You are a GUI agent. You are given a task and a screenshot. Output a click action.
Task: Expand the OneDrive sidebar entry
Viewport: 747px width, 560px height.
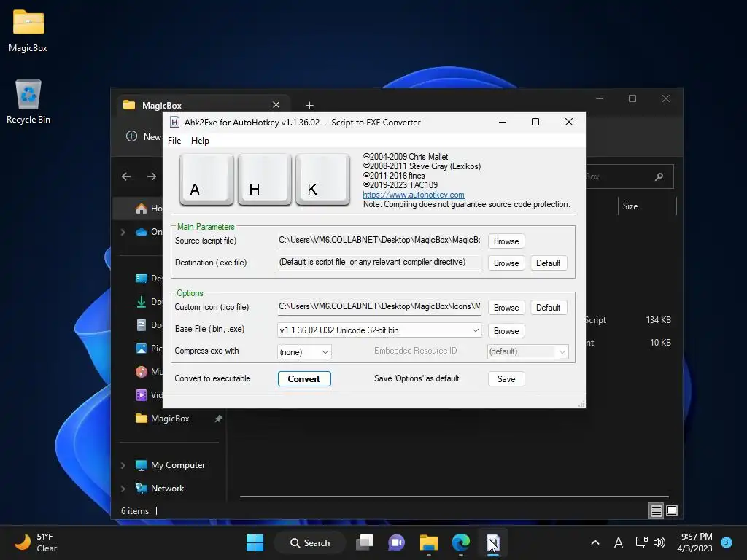(123, 232)
